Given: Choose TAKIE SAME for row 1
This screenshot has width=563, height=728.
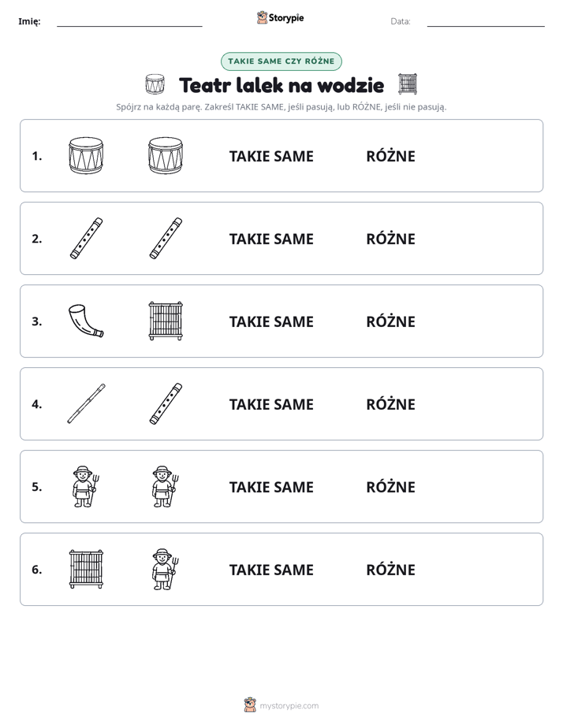Looking at the screenshot, I should click(271, 157).
